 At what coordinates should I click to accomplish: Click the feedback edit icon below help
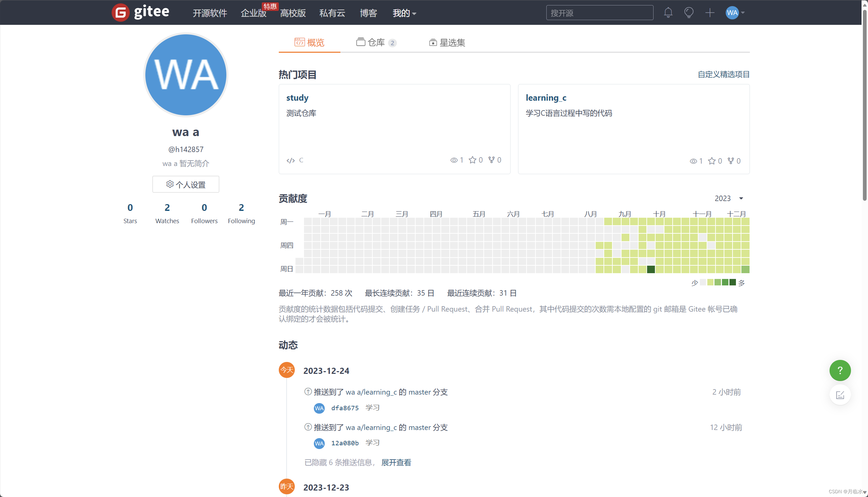coord(840,395)
